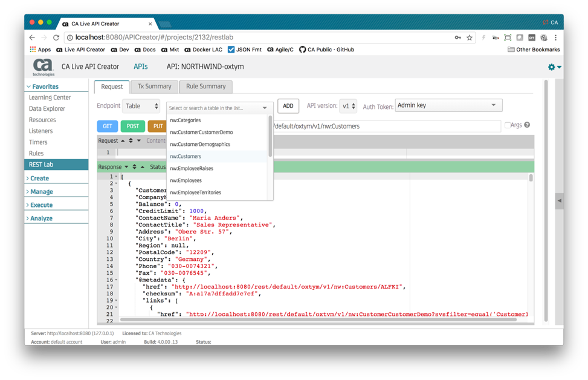Select nw:CustomerDemographics from the list
Viewport: 588px width, 380px height.
pos(218,145)
